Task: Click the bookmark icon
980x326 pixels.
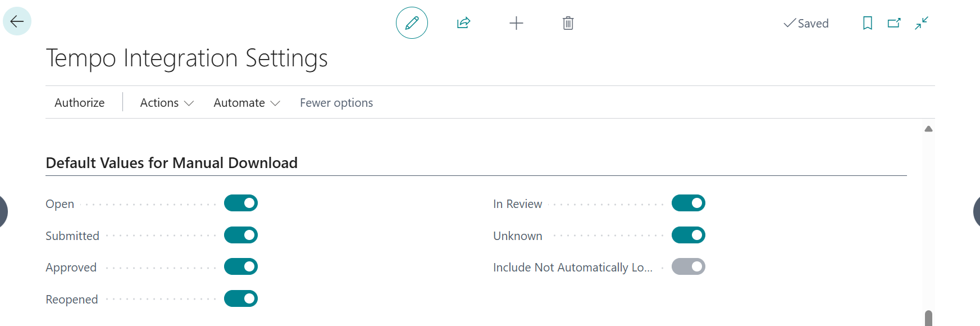Action: tap(867, 23)
